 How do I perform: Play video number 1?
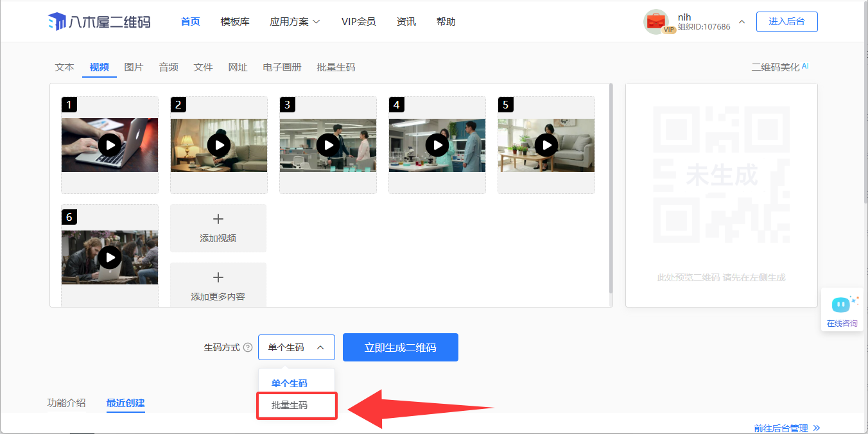click(110, 145)
